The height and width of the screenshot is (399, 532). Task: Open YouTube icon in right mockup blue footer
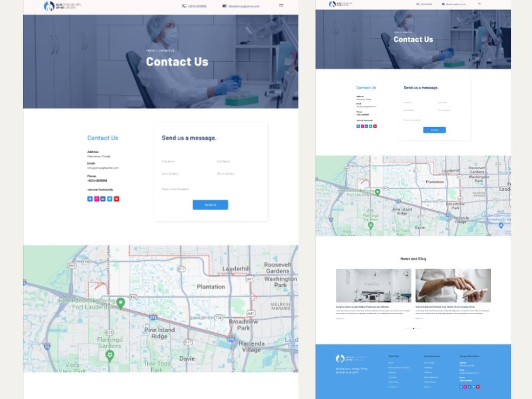pyautogui.click(x=478, y=387)
